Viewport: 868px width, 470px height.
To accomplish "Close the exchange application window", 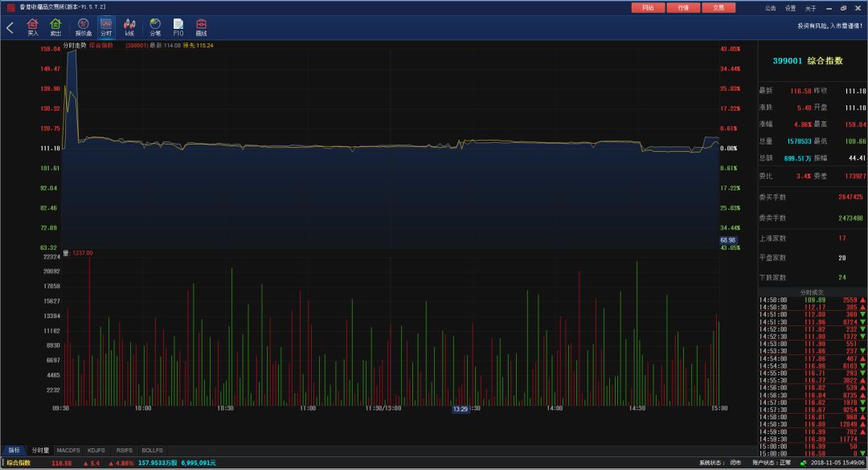I will [858, 8].
